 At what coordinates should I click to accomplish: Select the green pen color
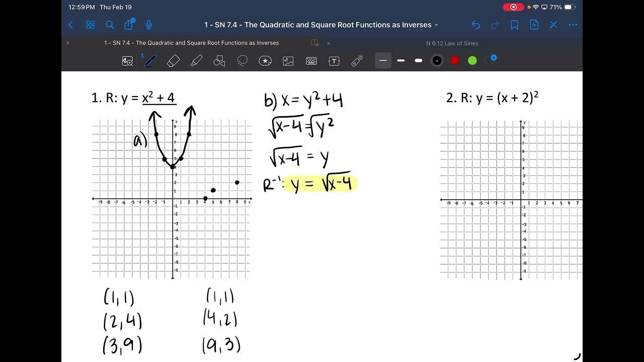click(472, 60)
